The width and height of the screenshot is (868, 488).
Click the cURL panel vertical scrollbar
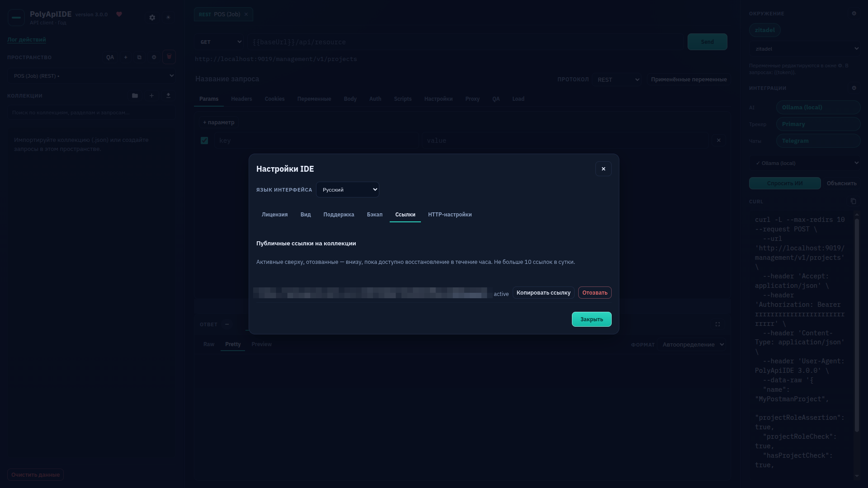click(857, 325)
